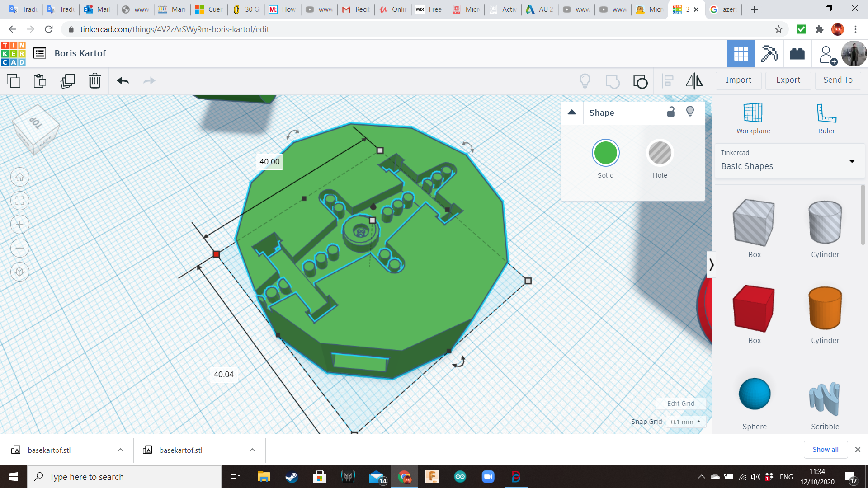Toggle shape visibility lightbulb in panel
This screenshot has width=868, height=488.
point(690,112)
